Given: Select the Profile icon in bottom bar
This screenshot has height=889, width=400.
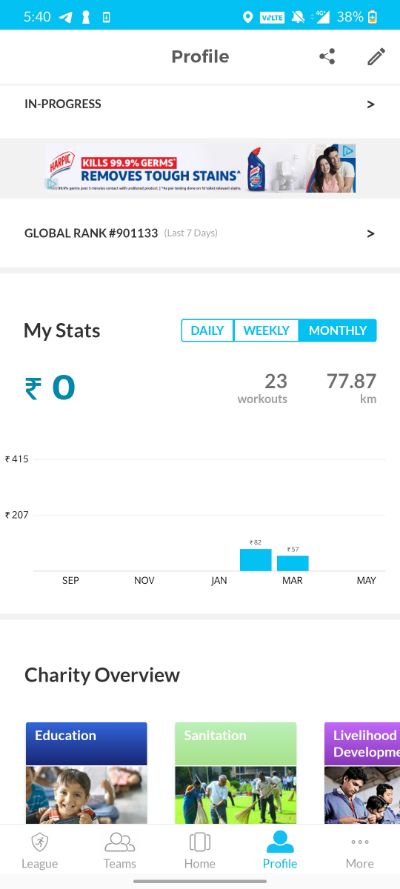Looking at the screenshot, I should coord(280,841).
